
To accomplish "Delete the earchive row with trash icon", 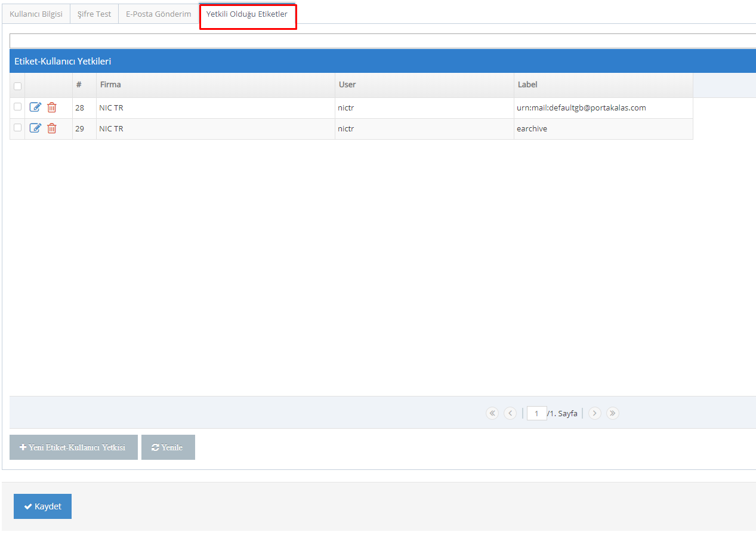I will 52,128.
